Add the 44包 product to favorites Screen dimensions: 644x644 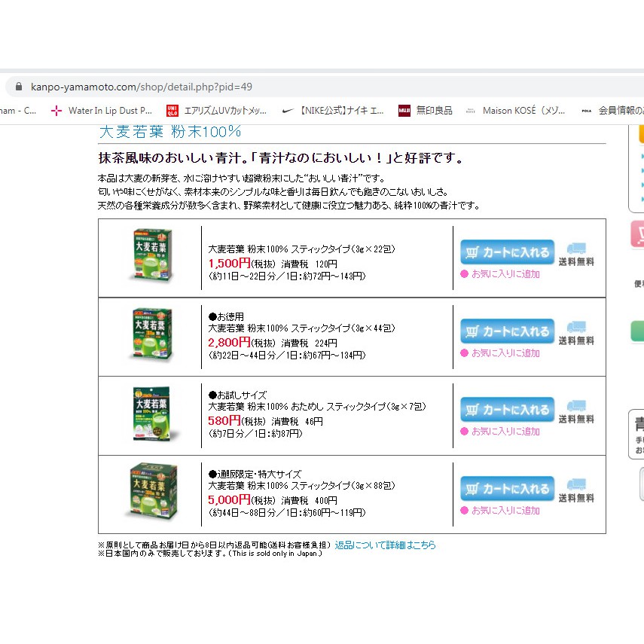pos(505,353)
